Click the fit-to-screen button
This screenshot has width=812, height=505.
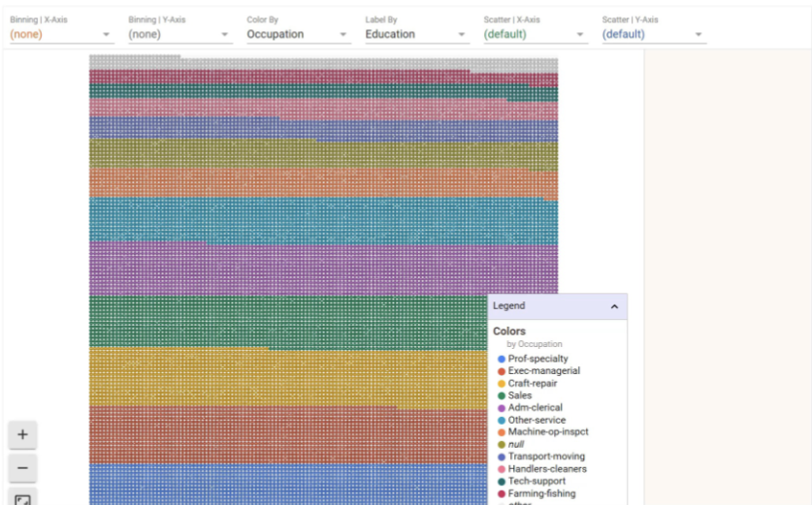(22, 498)
